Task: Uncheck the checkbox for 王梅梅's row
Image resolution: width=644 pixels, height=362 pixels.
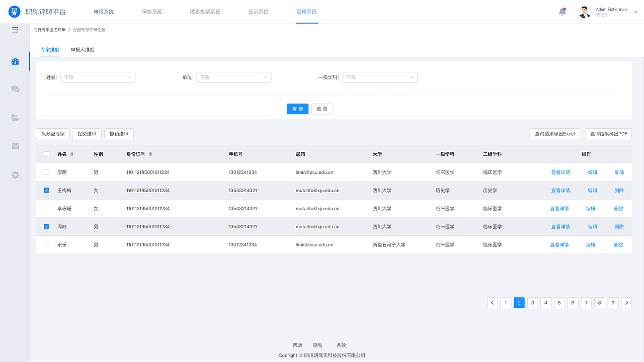Action: 46,190
